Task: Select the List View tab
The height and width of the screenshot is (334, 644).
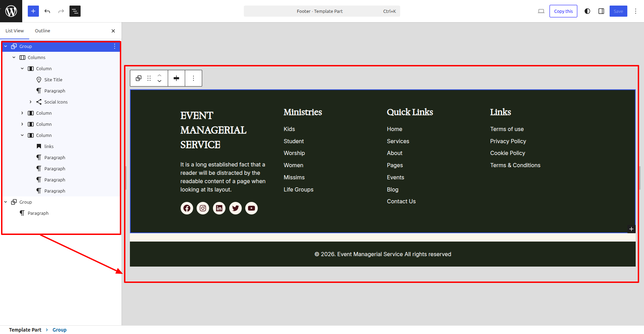Action: [15, 31]
